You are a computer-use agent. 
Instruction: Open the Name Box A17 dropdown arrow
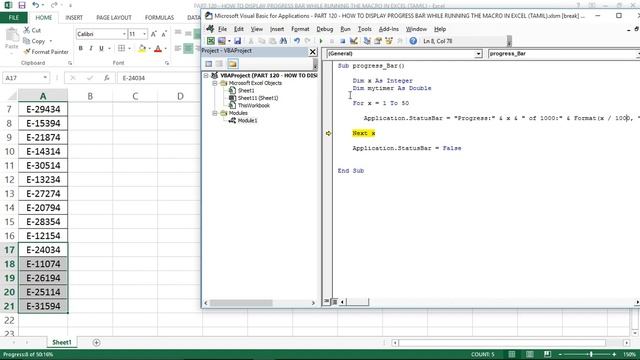(45, 78)
